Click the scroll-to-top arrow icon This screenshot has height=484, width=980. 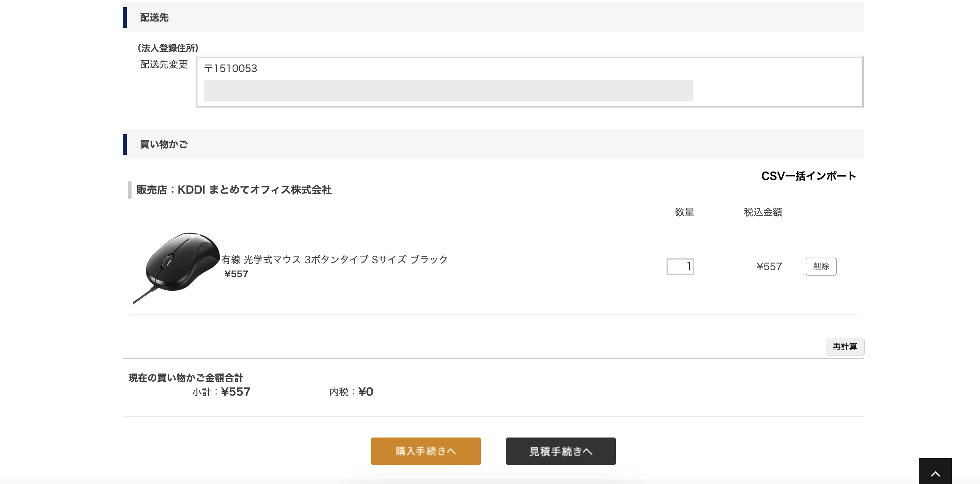click(x=935, y=471)
